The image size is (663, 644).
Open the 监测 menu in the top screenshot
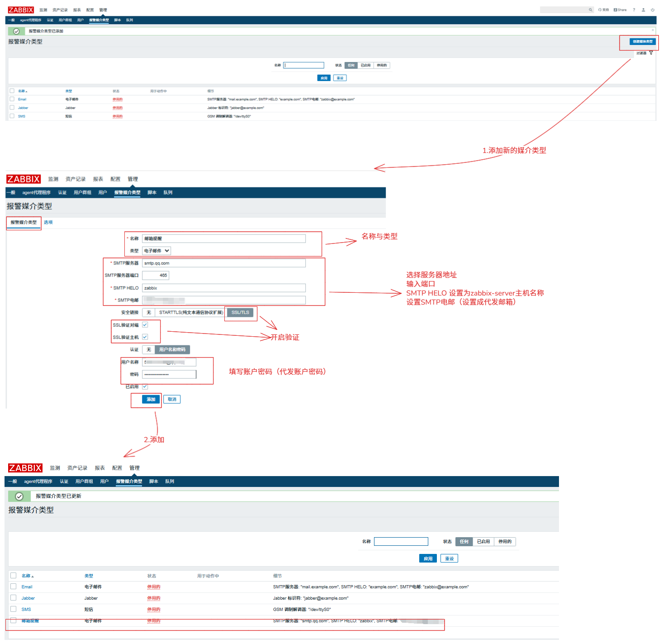[x=43, y=10]
